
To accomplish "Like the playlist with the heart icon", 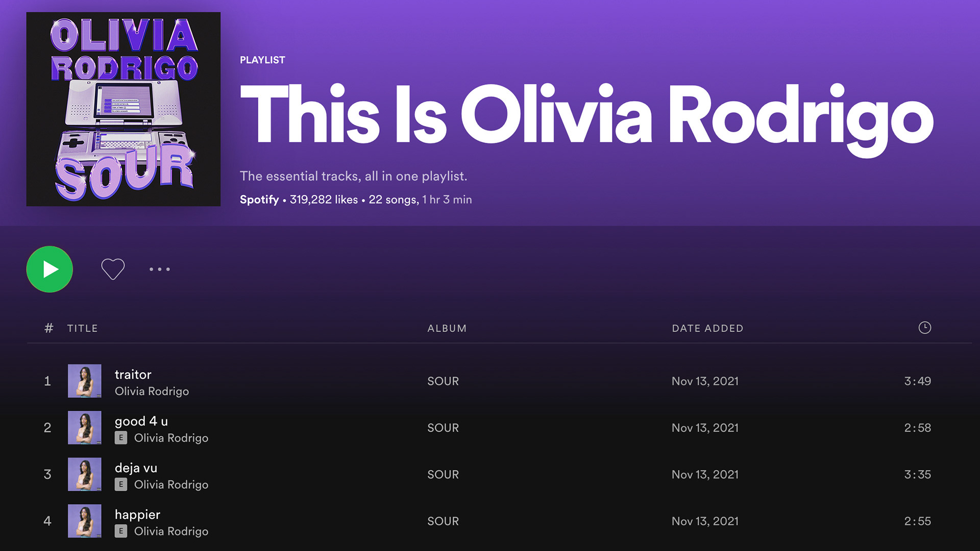I will click(113, 269).
